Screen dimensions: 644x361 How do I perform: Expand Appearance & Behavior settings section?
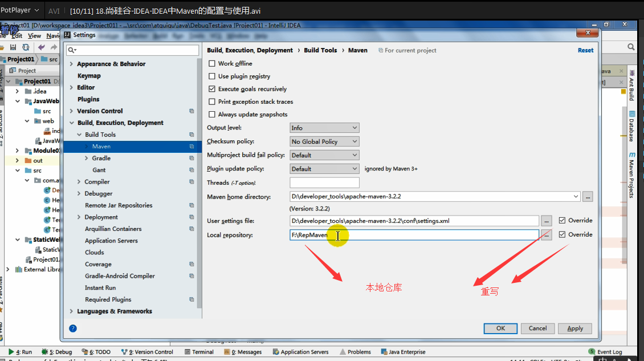click(71, 64)
